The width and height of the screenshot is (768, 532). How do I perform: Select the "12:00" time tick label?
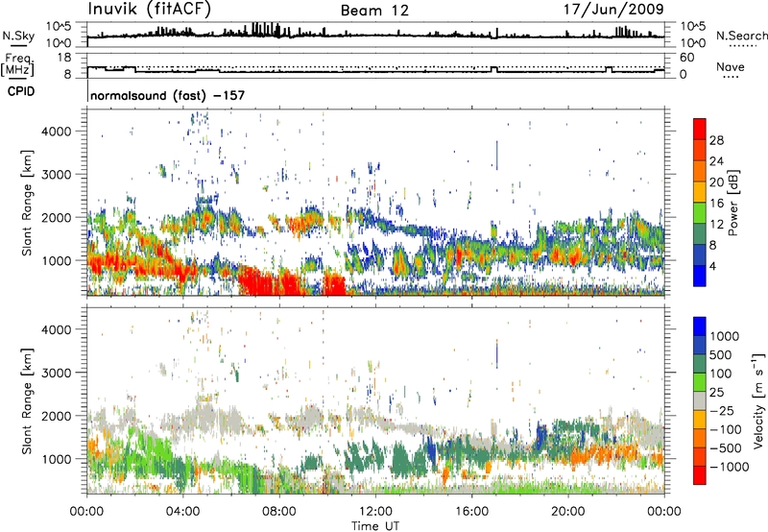tap(375, 512)
